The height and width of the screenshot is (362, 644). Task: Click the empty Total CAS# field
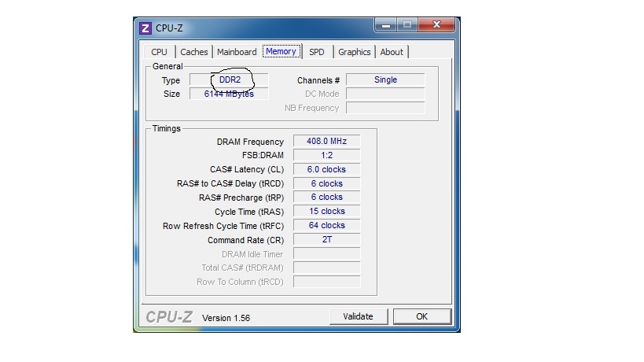[327, 268]
